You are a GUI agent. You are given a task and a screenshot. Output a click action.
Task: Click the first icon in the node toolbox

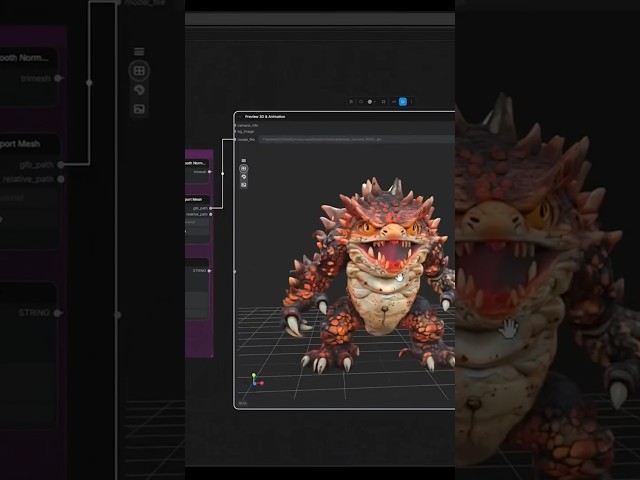click(351, 101)
